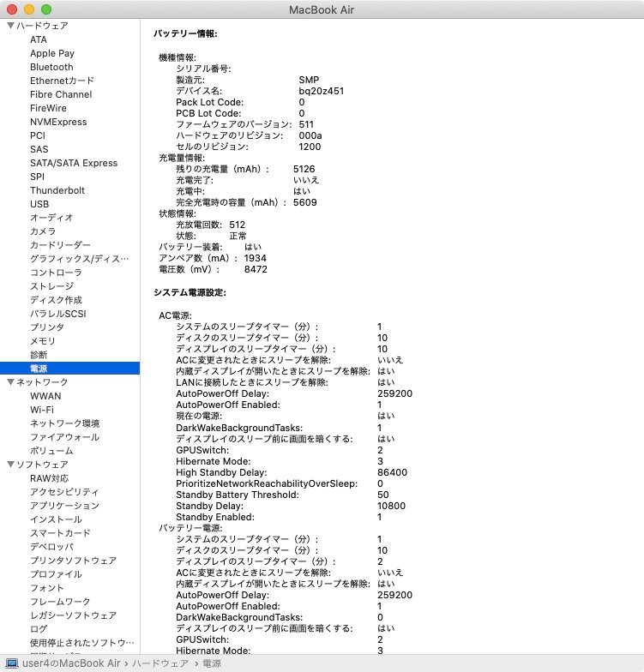Show レガシーソフトウェア information

(x=73, y=615)
